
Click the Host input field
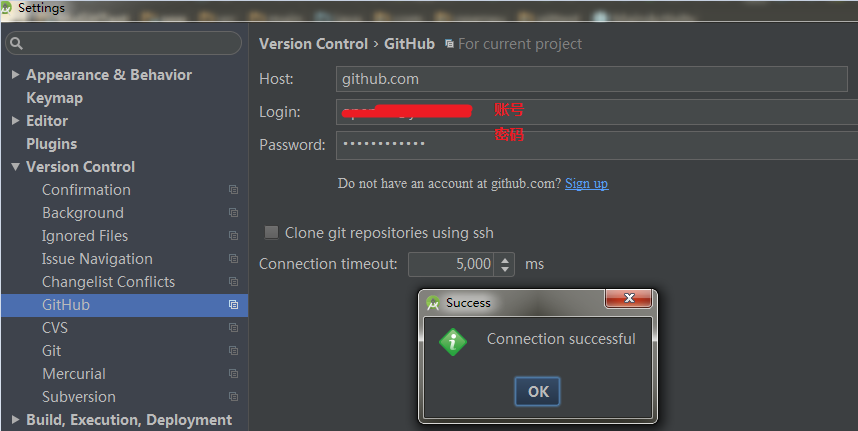tap(595, 79)
